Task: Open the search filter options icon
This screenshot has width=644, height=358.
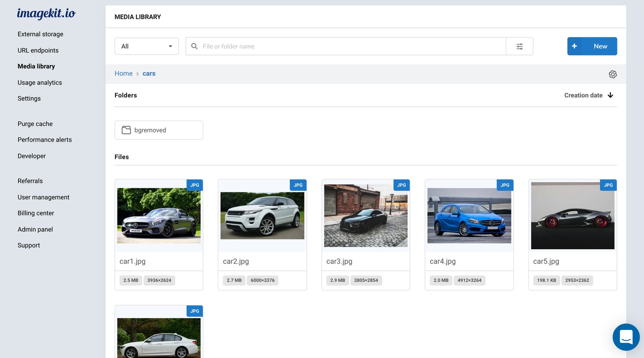Action: click(x=520, y=46)
